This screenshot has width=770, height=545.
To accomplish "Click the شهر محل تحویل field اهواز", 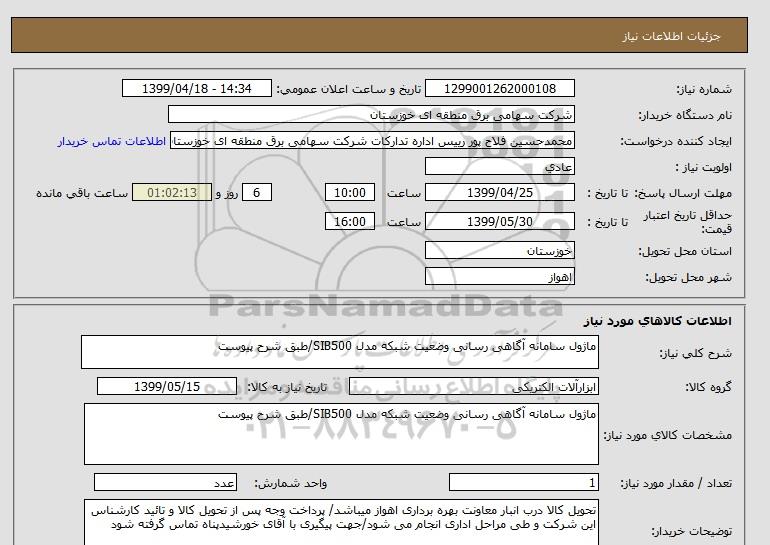I will tap(513, 276).
